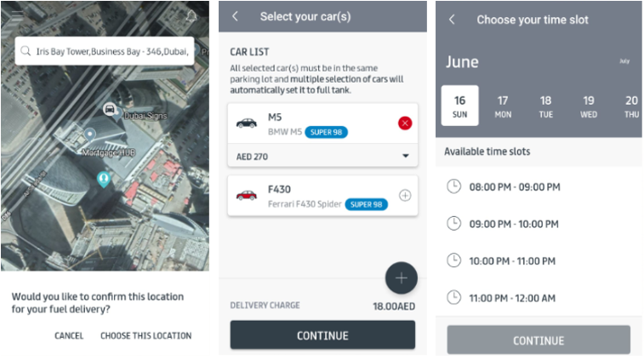The height and width of the screenshot is (360, 644).
Task: Confirm with Choose This Location
Action: (x=145, y=336)
